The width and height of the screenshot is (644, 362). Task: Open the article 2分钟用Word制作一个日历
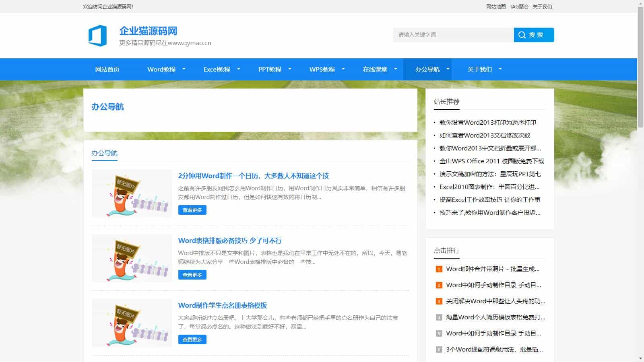(254, 176)
